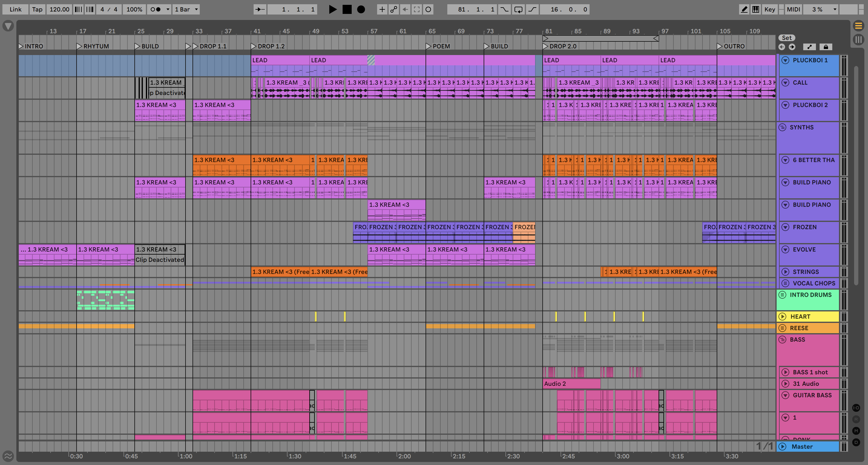
Task: Toggle the Lock Envelopes padlock icon
Action: point(826,47)
